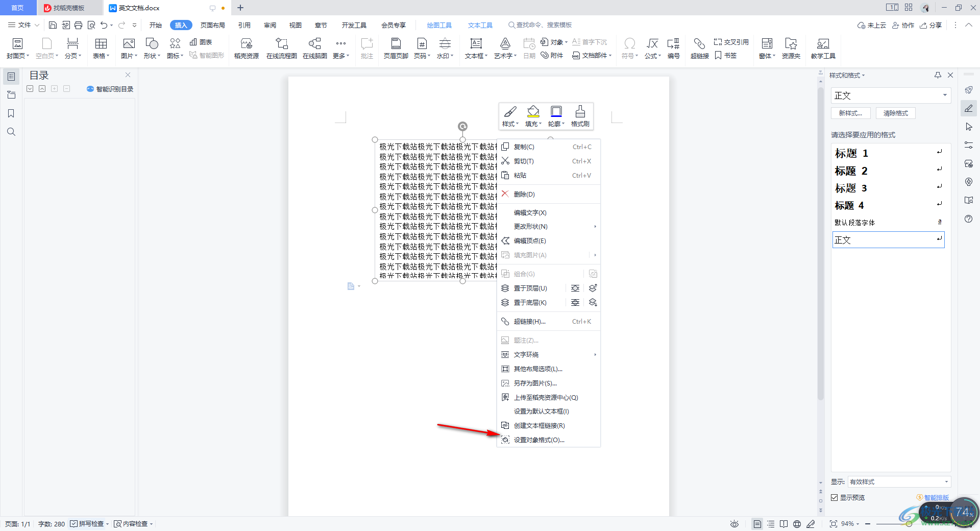Screen dimensions: 980x531
Task: Open the search icon in left sidebar
Action: point(11,132)
